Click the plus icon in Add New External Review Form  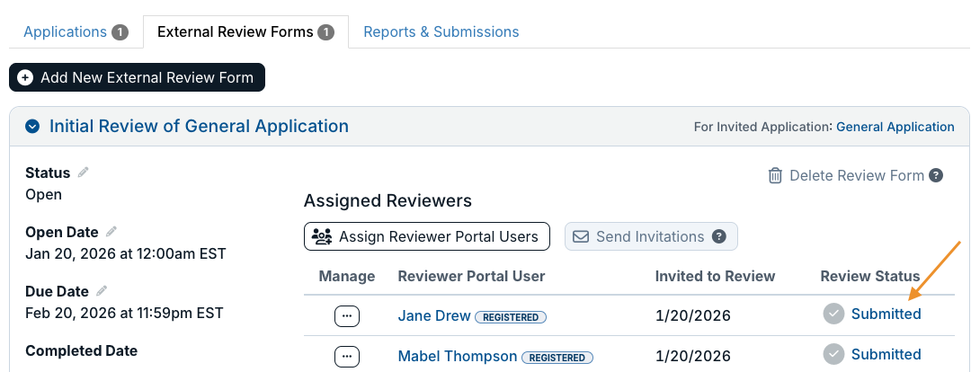(26, 77)
